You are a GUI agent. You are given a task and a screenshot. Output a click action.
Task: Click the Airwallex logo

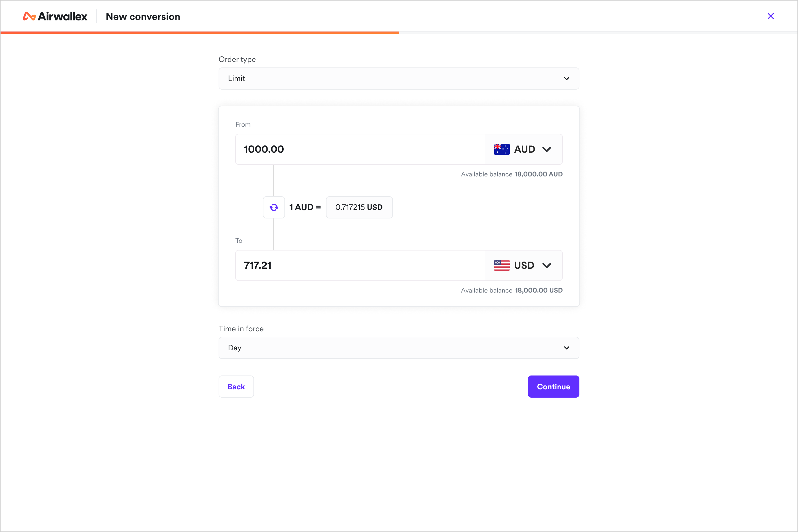(55, 16)
